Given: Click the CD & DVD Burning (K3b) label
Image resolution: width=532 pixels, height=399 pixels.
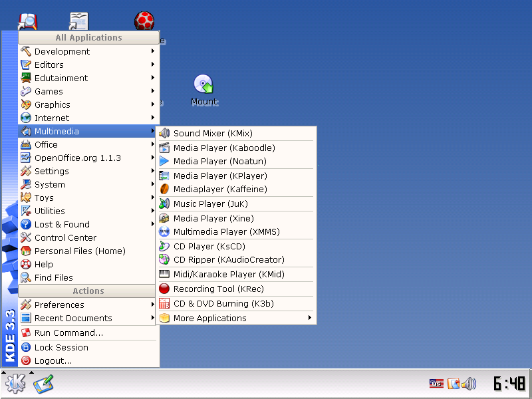Looking at the screenshot, I should click(x=223, y=303).
